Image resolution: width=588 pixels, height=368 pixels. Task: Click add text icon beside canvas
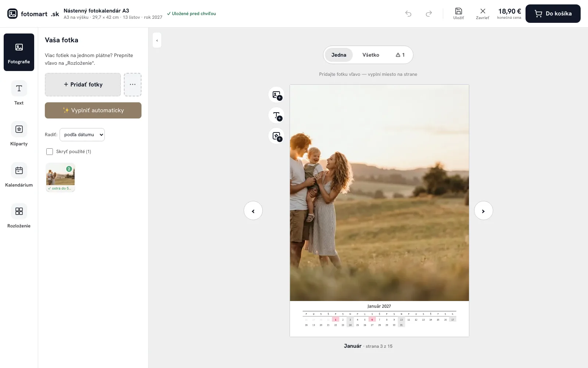point(277,116)
